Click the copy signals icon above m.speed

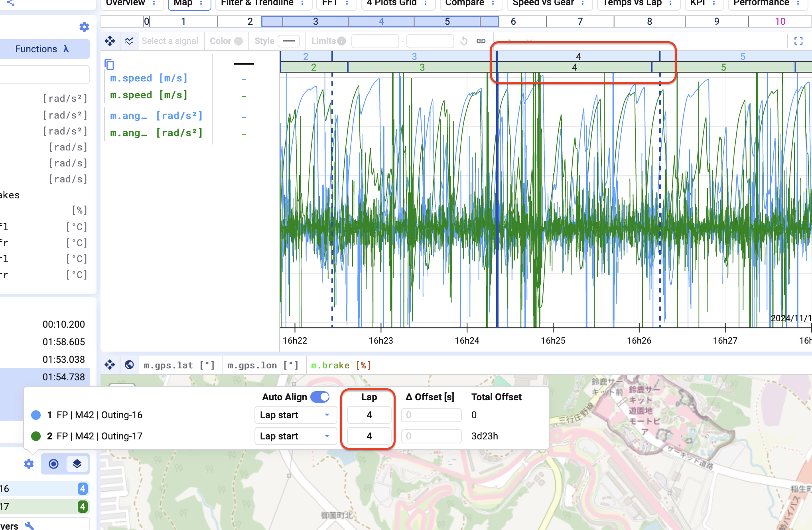(109, 64)
